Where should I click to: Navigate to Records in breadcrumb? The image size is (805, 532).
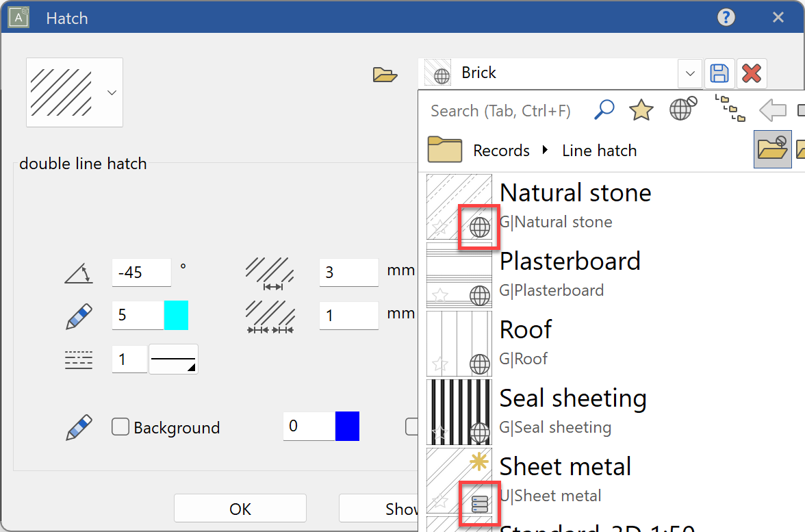point(501,151)
